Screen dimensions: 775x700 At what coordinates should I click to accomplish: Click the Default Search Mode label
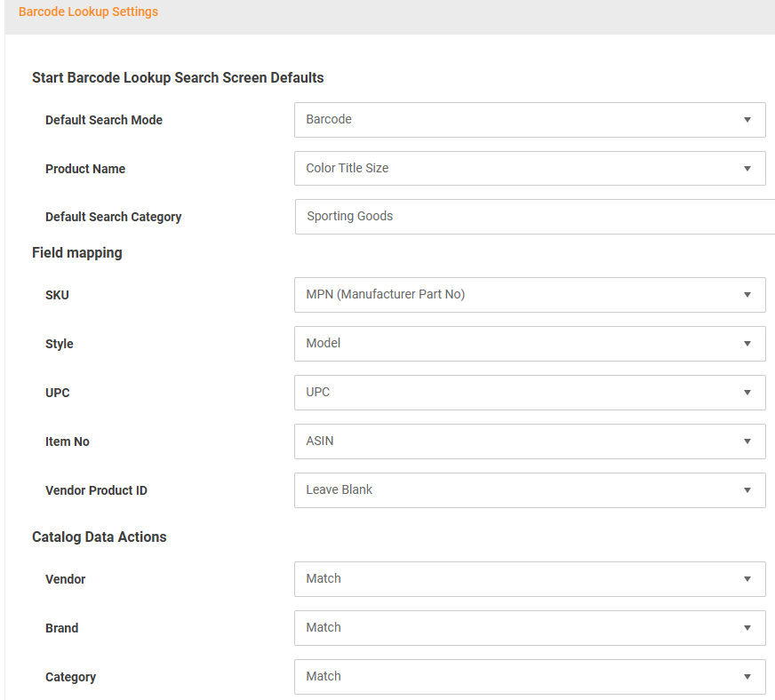click(x=104, y=120)
